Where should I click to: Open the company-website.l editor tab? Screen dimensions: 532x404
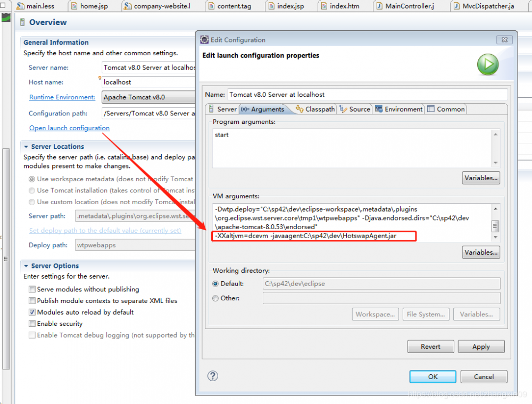point(157,6)
